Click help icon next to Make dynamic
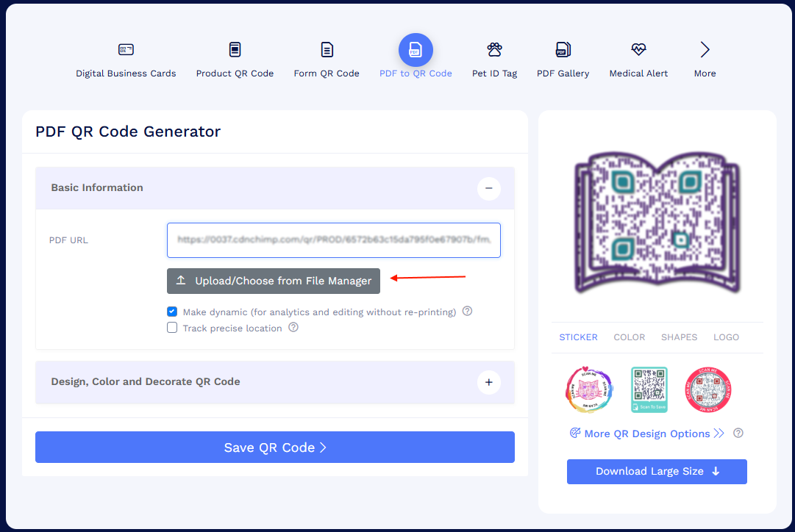 (468, 311)
